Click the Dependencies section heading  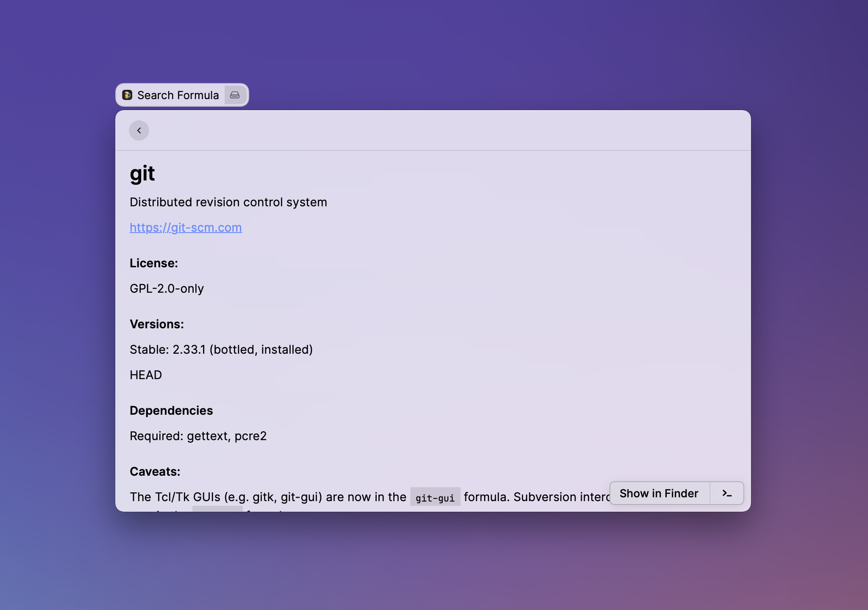[x=171, y=410]
